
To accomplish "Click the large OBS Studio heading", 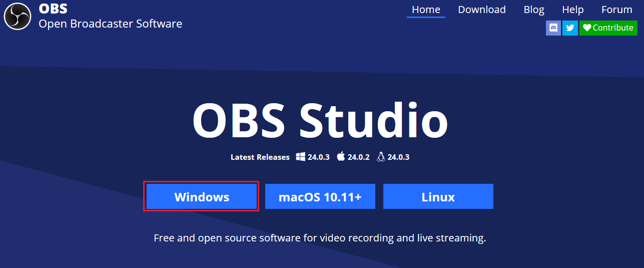I will 320,121.
